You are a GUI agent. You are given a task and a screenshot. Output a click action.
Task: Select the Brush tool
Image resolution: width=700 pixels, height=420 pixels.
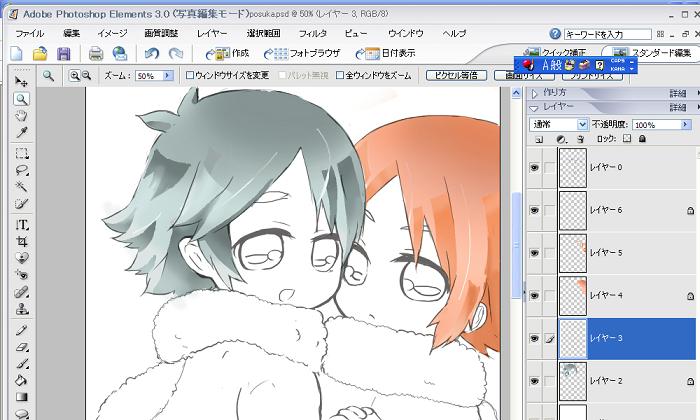[x=21, y=364]
